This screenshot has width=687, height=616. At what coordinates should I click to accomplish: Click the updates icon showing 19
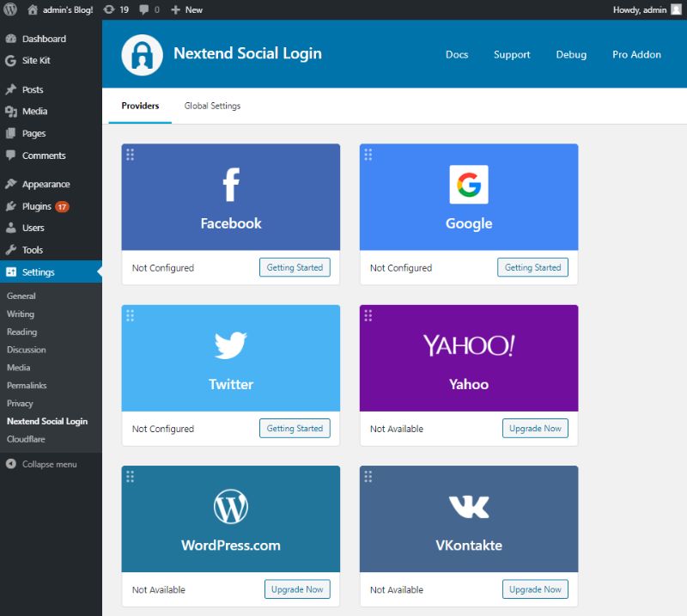point(109,9)
